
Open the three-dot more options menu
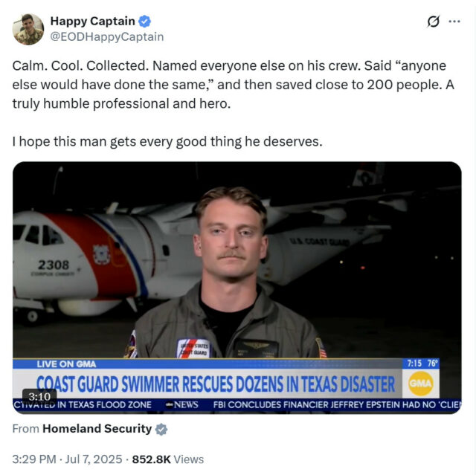[x=454, y=22]
